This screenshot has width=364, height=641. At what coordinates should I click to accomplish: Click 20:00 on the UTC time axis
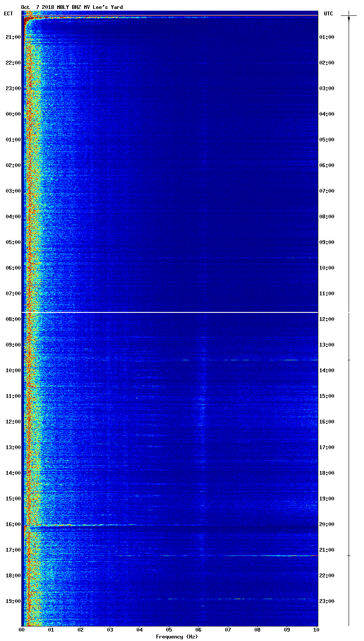coord(327,524)
